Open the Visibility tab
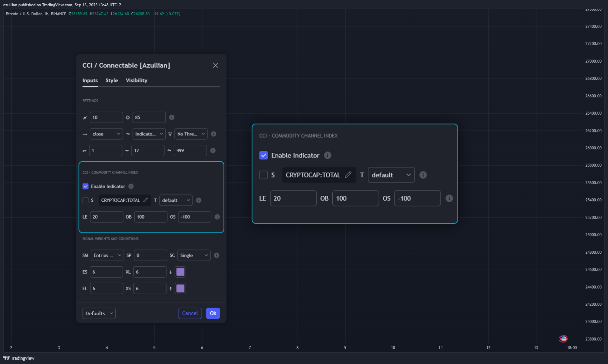The height and width of the screenshot is (364, 608). coord(137,80)
